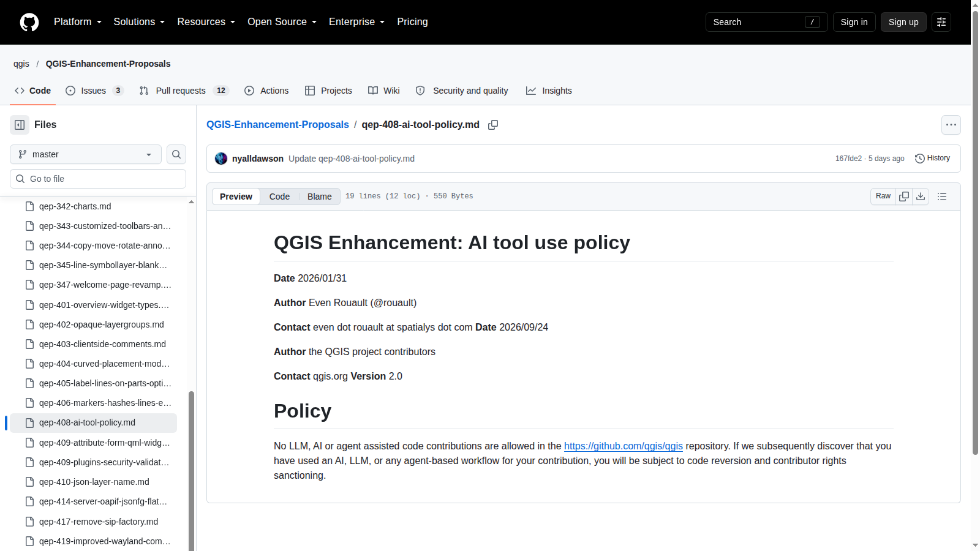Open the command palette icon in header
980x551 pixels.
[x=941, y=22]
